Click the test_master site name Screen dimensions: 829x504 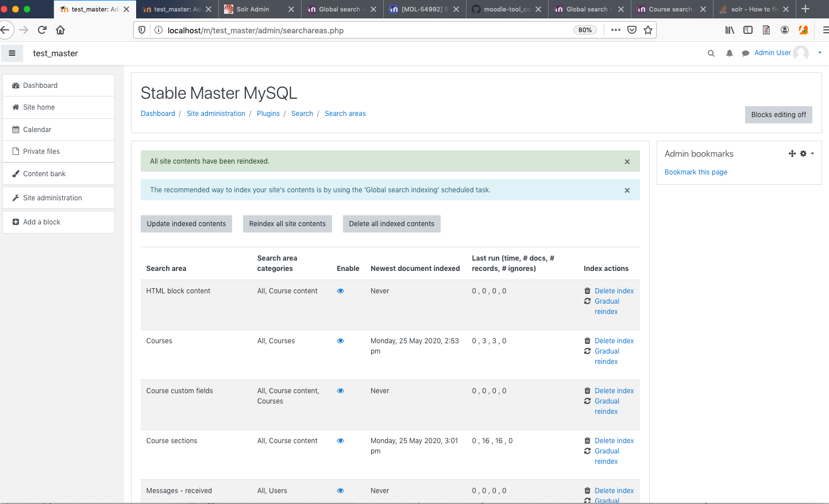55,53
